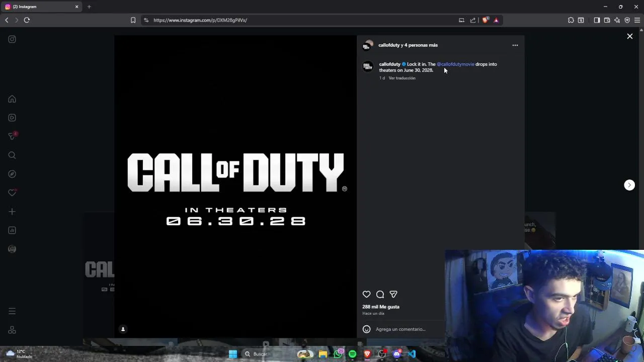Image resolution: width=644 pixels, height=362 pixels.
Task: Open the browser extensions puzzle icon
Action: 571,20
